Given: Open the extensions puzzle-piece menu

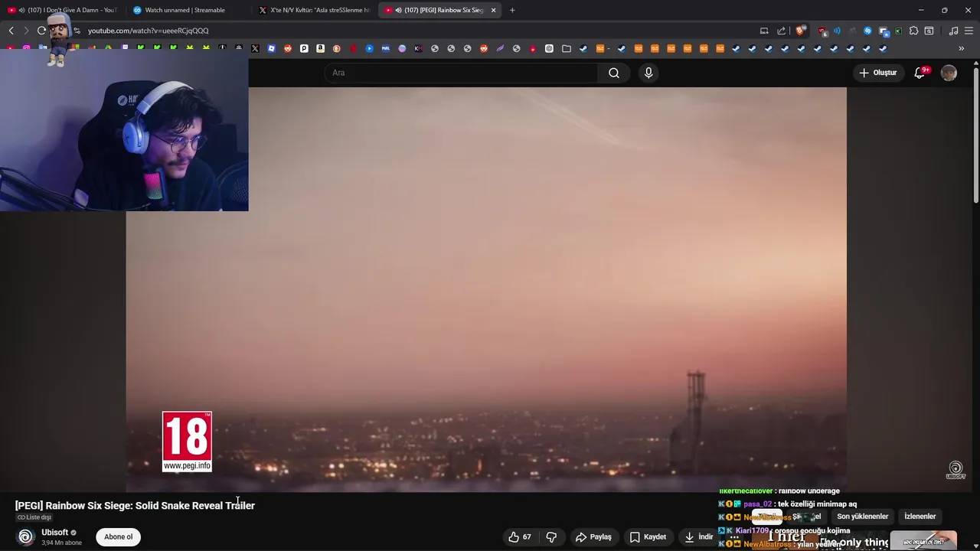Looking at the screenshot, I should (913, 31).
